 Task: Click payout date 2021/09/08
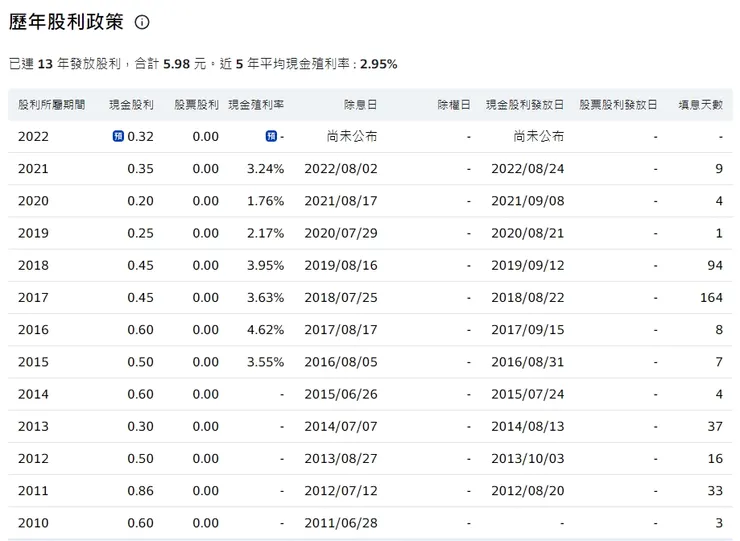[528, 201]
